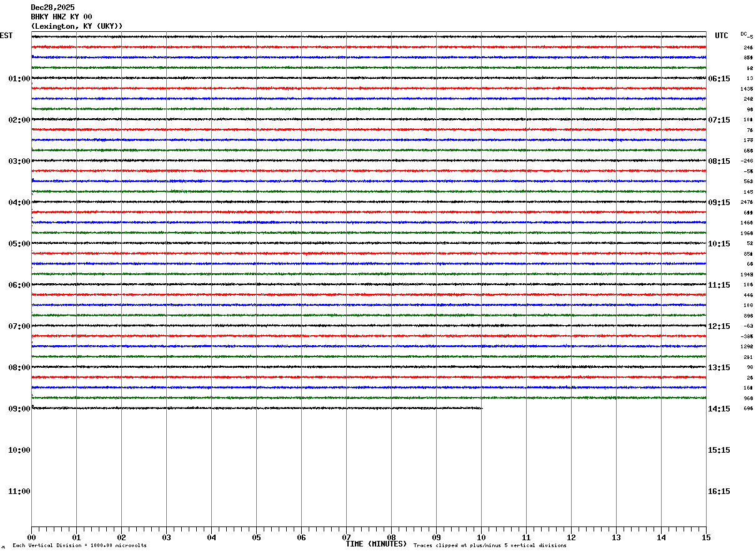Select the 10:00 EST row label
The width and height of the screenshot is (756, 554).
[x=19, y=450]
